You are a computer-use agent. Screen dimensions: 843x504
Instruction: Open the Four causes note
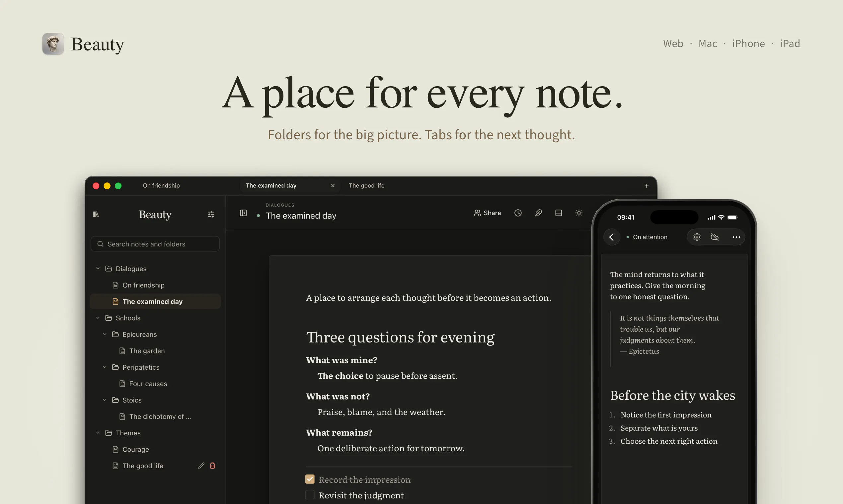coord(155,384)
